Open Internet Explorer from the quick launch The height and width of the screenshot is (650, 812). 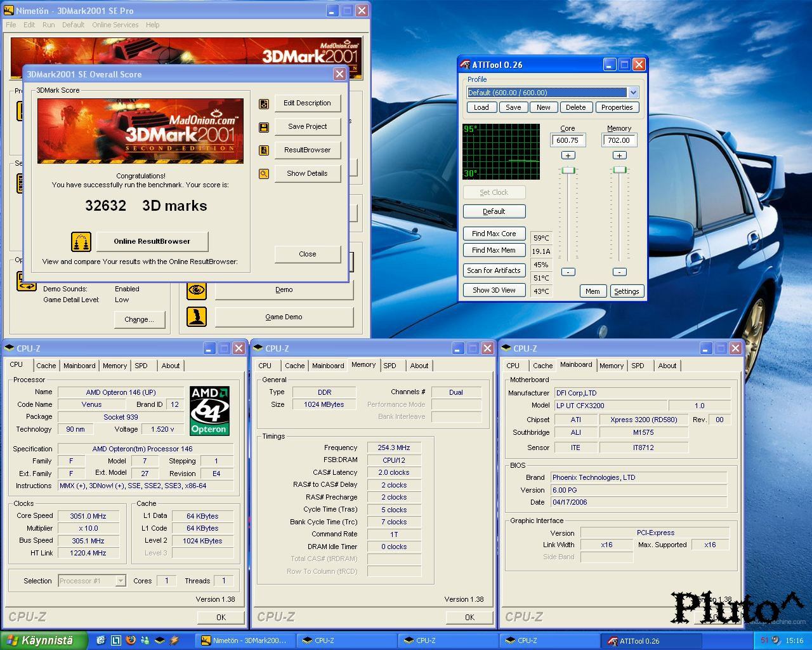pos(100,640)
